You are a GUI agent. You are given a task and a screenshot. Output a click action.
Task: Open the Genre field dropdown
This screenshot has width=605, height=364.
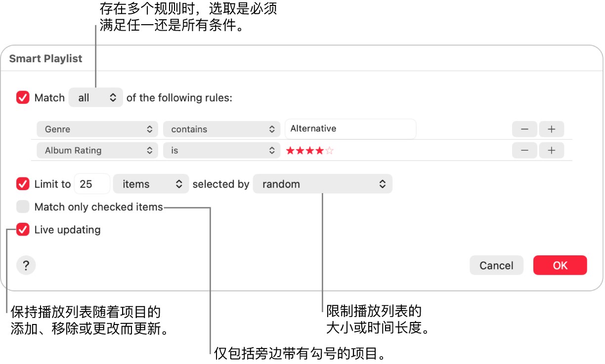tap(97, 129)
